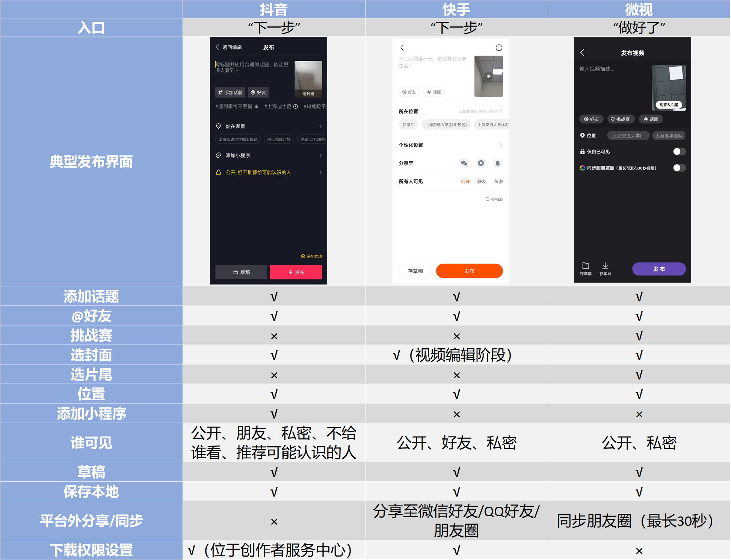Tap the 选封面 cover thumbnail in Douyin

(308, 79)
